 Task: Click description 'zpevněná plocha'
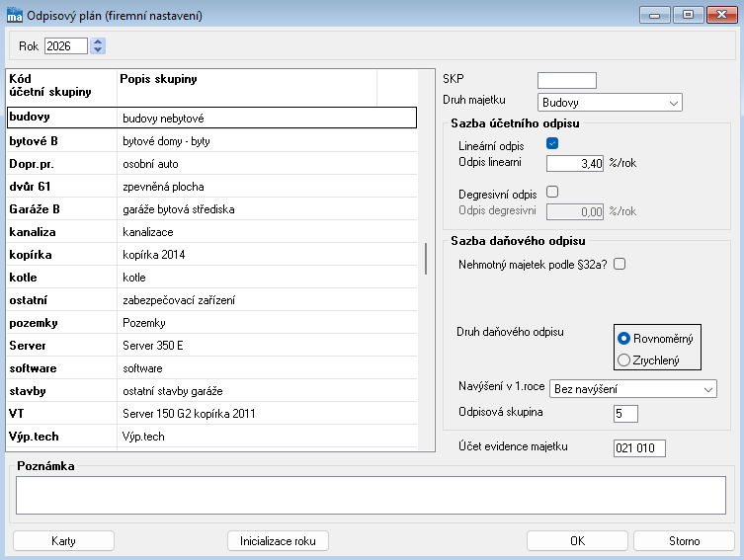click(x=163, y=187)
